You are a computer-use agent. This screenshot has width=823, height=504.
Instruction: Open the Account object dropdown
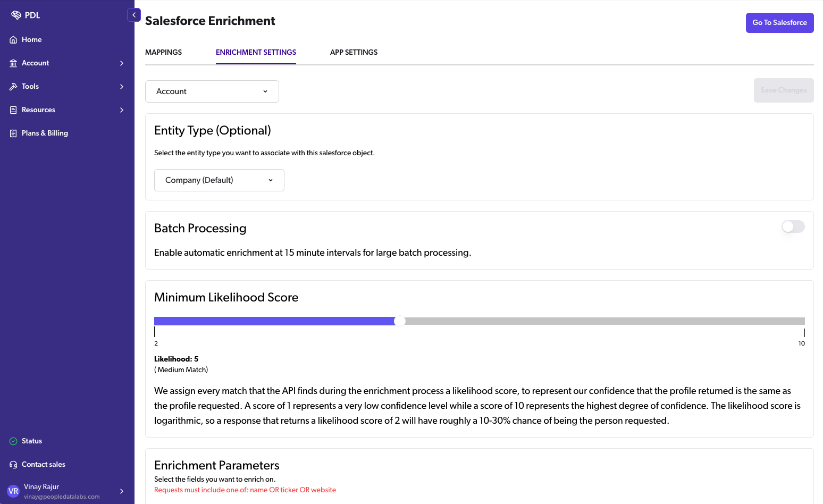pyautogui.click(x=212, y=91)
